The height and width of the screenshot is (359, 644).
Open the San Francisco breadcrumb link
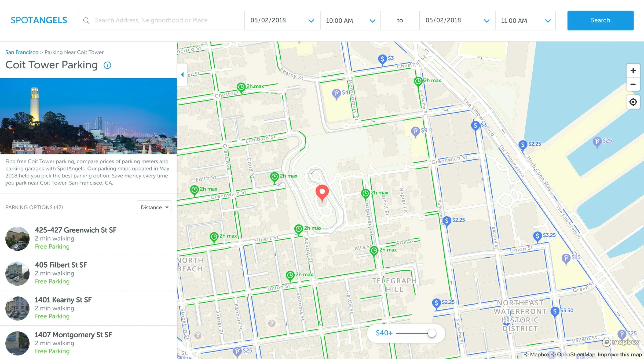point(22,52)
